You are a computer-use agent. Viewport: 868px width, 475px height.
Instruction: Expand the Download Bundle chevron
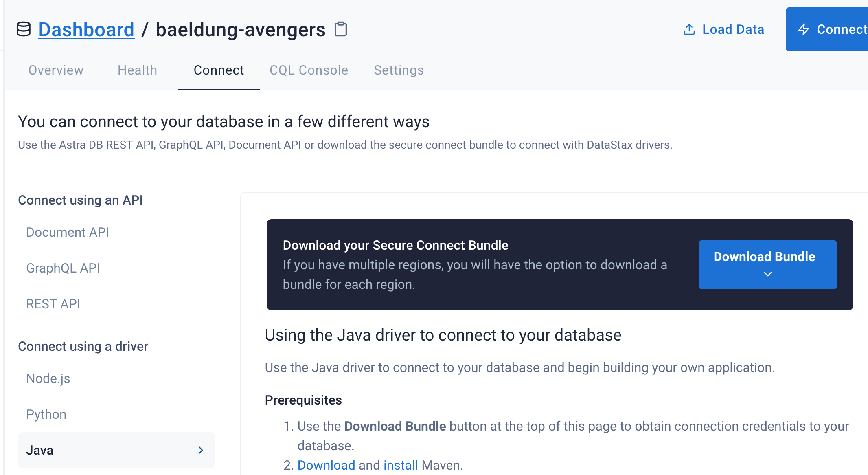tap(767, 274)
